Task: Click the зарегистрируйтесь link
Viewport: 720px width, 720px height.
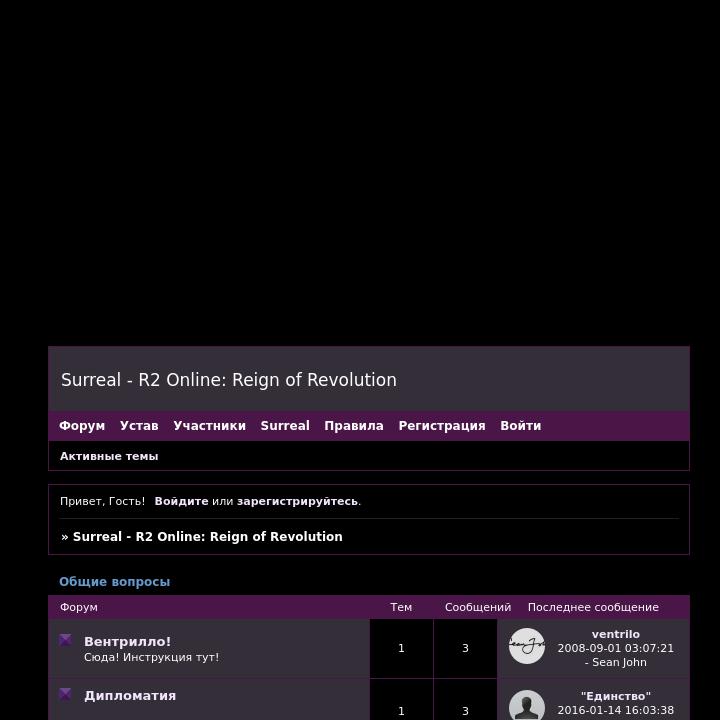Action: (297, 501)
